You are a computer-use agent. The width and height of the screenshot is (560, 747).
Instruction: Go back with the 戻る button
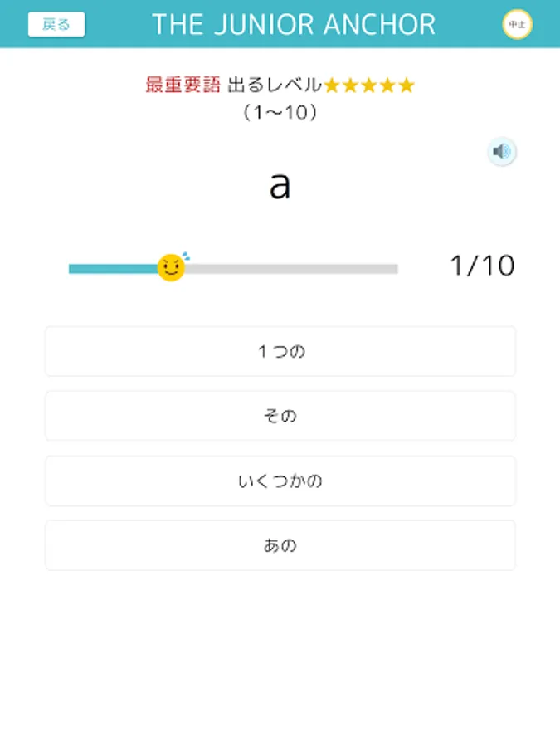(56, 25)
